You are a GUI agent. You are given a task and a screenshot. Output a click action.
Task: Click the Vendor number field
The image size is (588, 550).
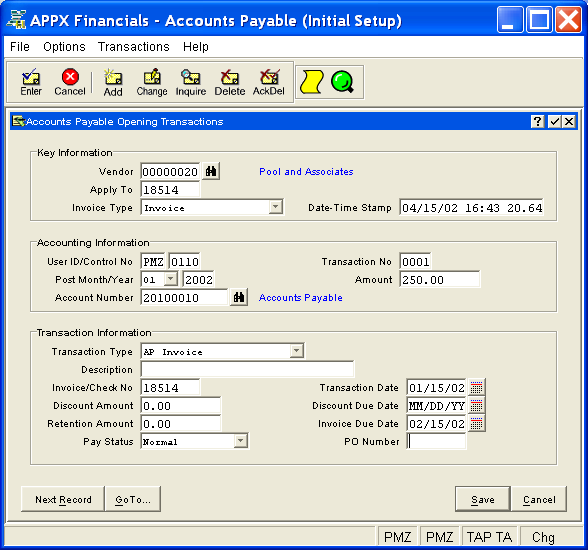[171, 172]
